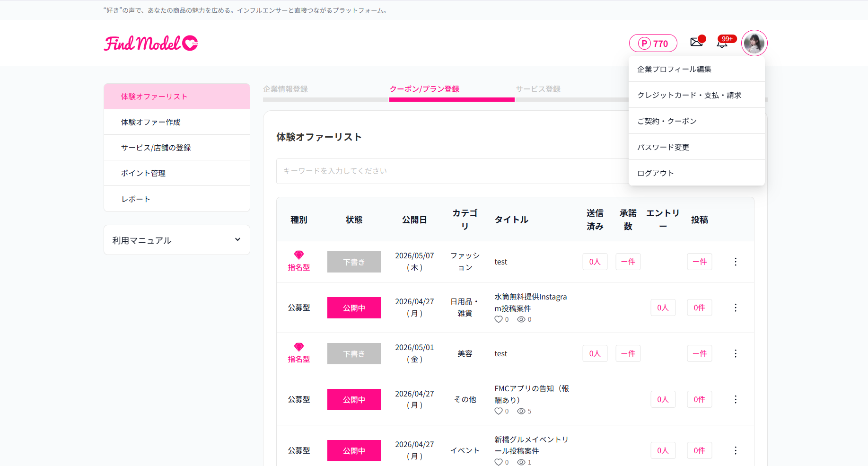Click diamond 指名型 icon in 2026/05/07 row
Image resolution: width=868 pixels, height=466 pixels.
click(299, 255)
